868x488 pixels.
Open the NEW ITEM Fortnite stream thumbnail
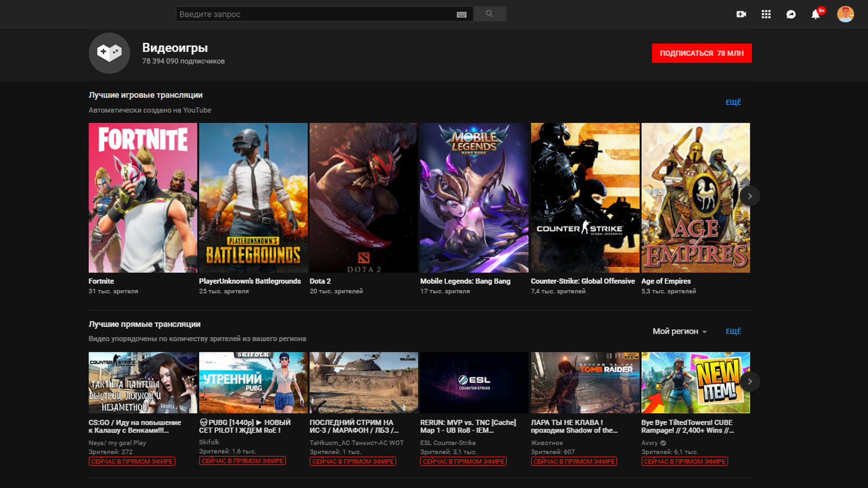click(696, 383)
